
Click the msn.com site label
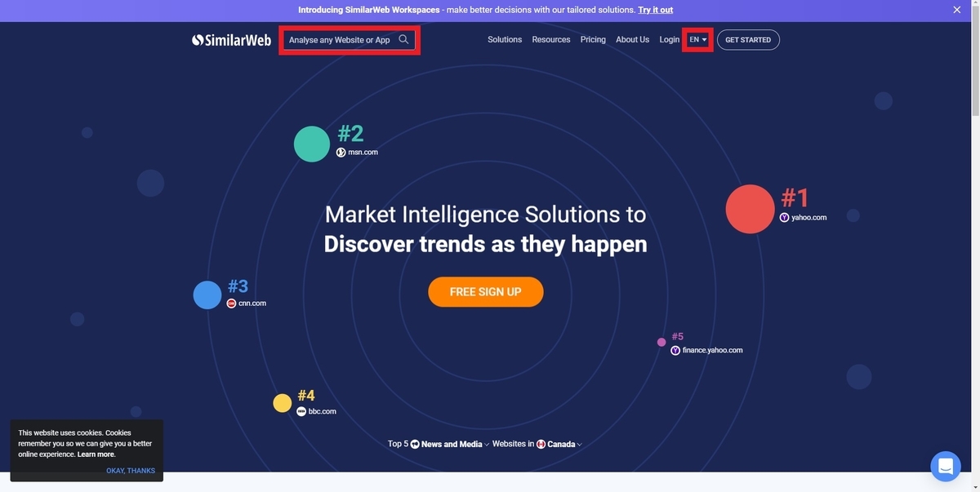click(x=363, y=153)
